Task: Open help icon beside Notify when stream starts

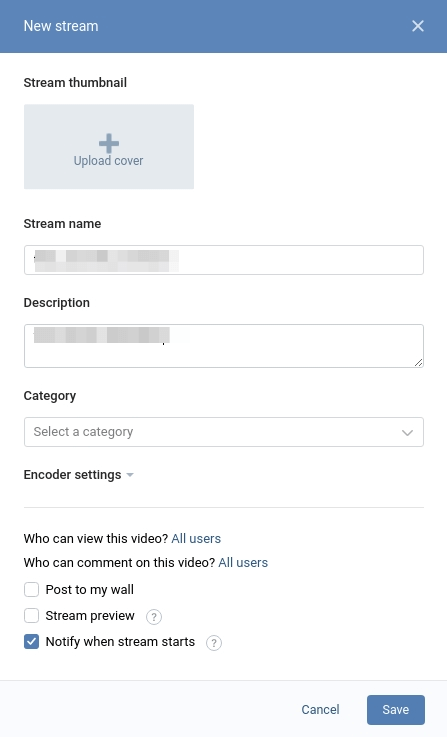Action: tap(214, 643)
